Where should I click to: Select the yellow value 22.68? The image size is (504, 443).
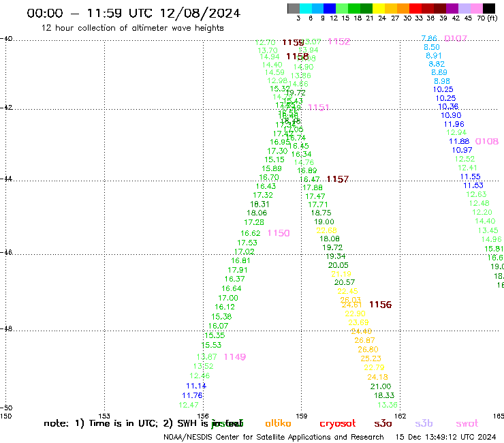[326, 230]
